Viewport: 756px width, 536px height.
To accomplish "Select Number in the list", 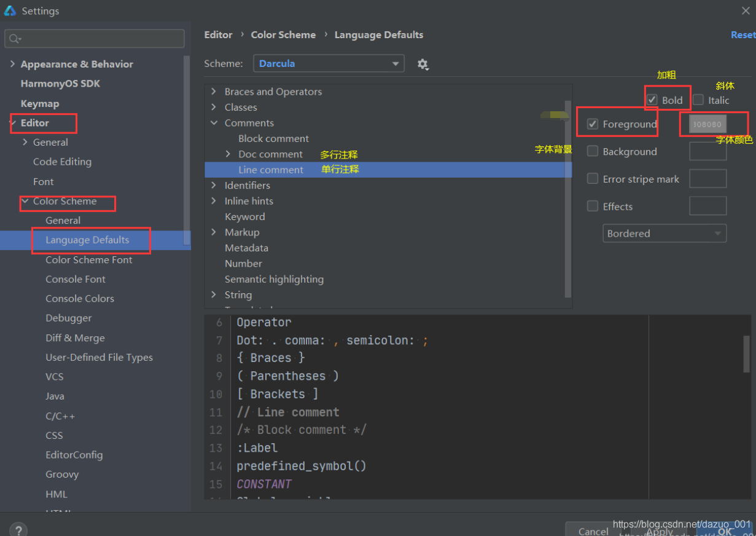I will [x=243, y=263].
